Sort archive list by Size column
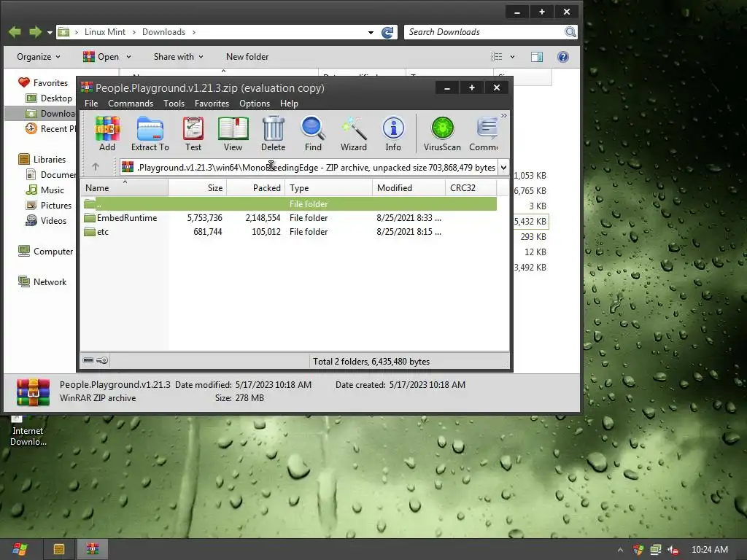 [x=197, y=187]
